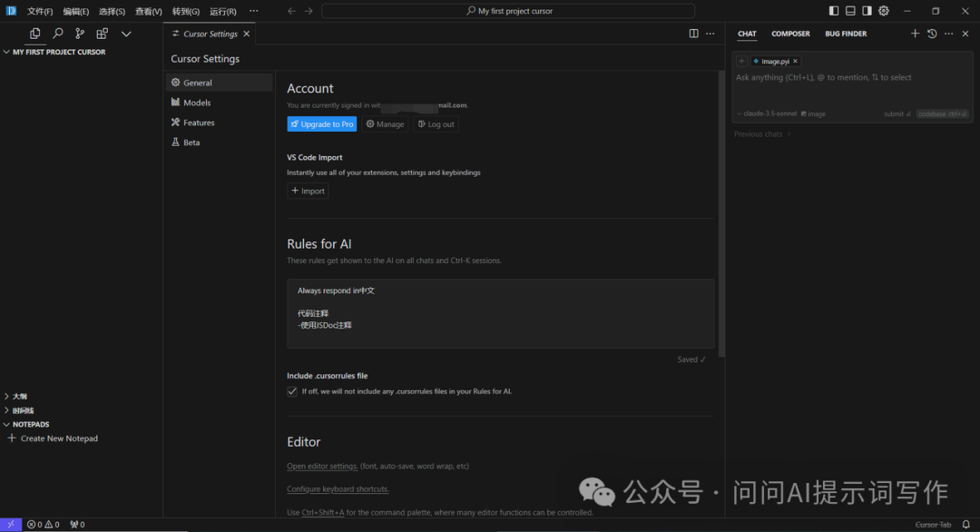Split the editor to the right
The height and width of the screenshot is (532, 980).
694,34
